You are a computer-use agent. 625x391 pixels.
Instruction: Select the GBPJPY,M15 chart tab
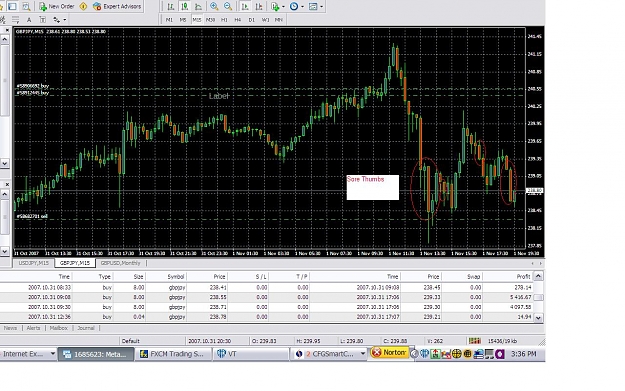[x=75, y=263]
